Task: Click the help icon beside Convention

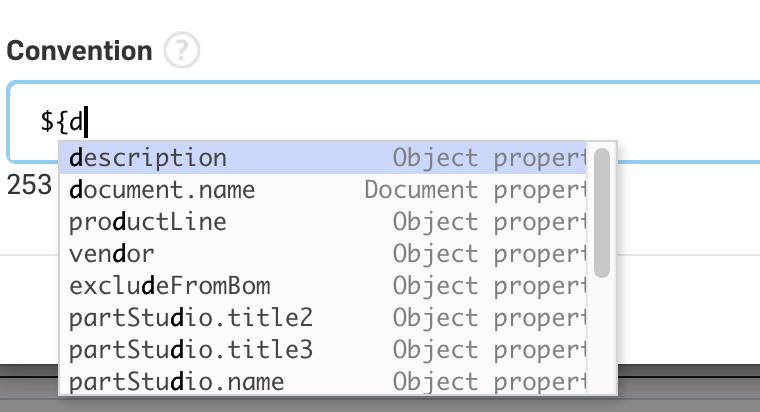Action: pos(182,51)
